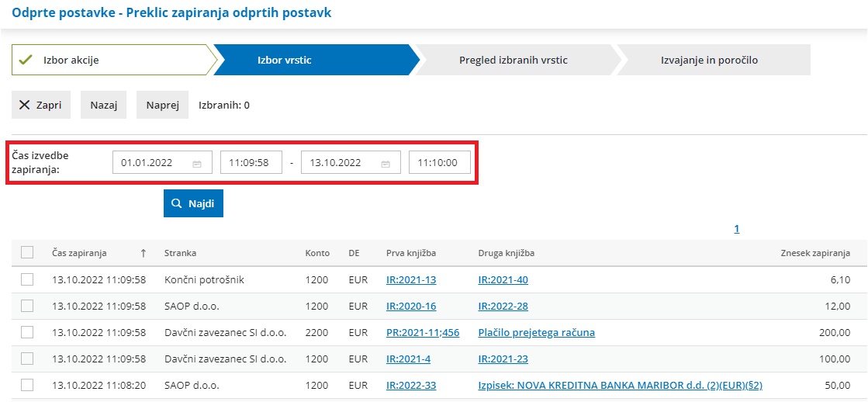Open the end date calendar picker icon
Image resolution: width=868 pixels, height=402 pixels.
(386, 163)
